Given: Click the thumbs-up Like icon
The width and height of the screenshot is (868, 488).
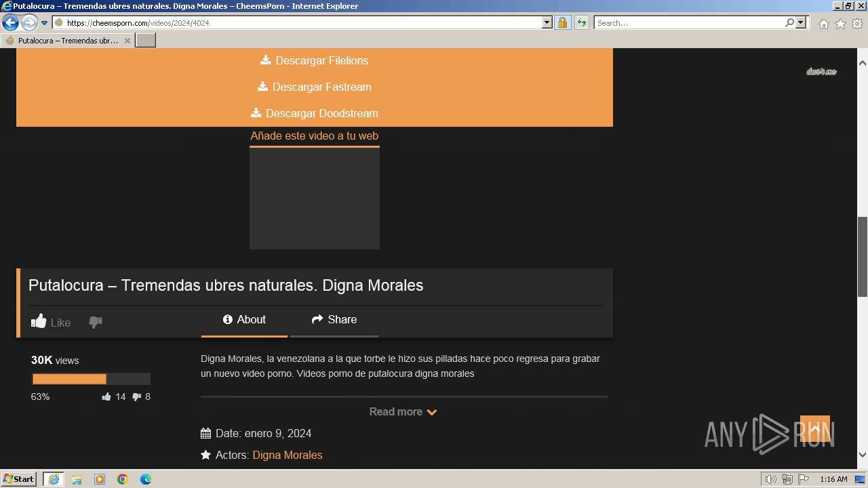Looking at the screenshot, I should [39, 321].
